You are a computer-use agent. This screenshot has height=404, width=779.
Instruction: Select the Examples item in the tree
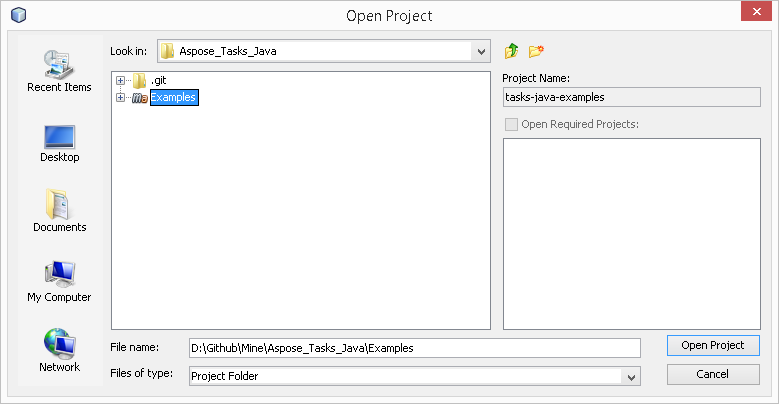173,97
